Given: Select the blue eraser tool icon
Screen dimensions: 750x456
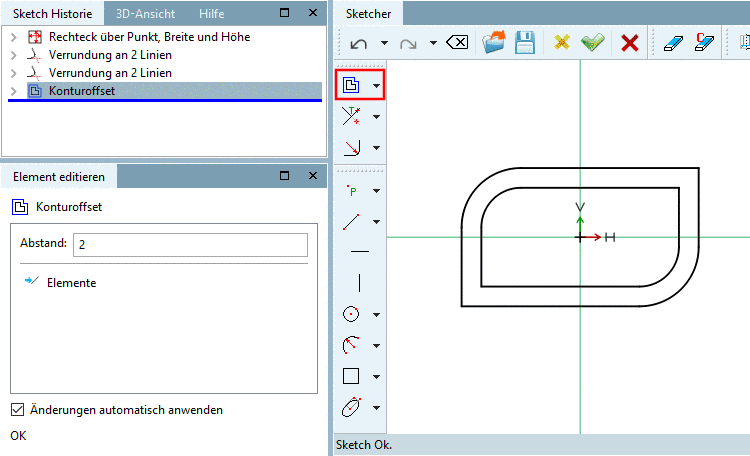Looking at the screenshot, I should pyautogui.click(x=673, y=43).
